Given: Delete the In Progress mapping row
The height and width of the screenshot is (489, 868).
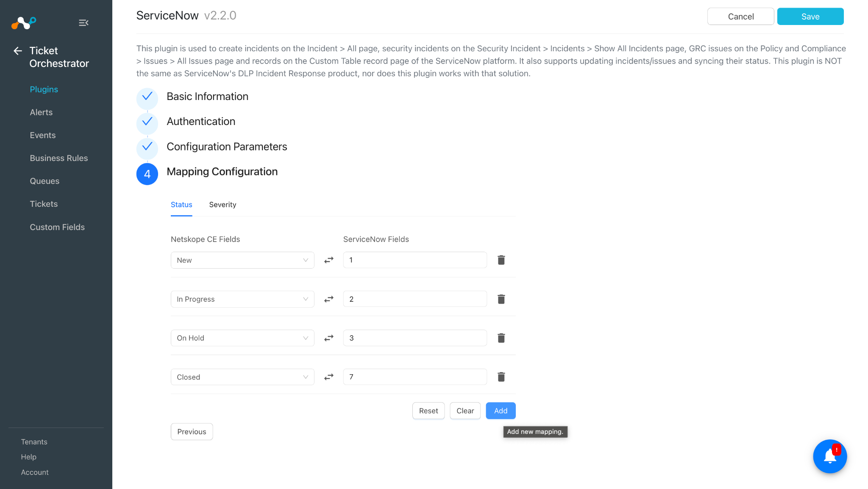Looking at the screenshot, I should click(501, 299).
